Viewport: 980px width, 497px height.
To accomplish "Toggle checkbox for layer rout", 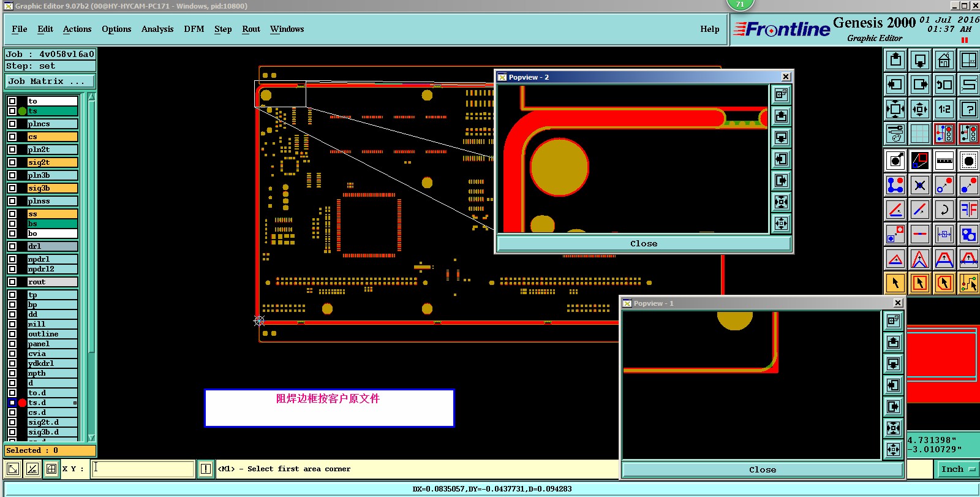I will point(12,282).
